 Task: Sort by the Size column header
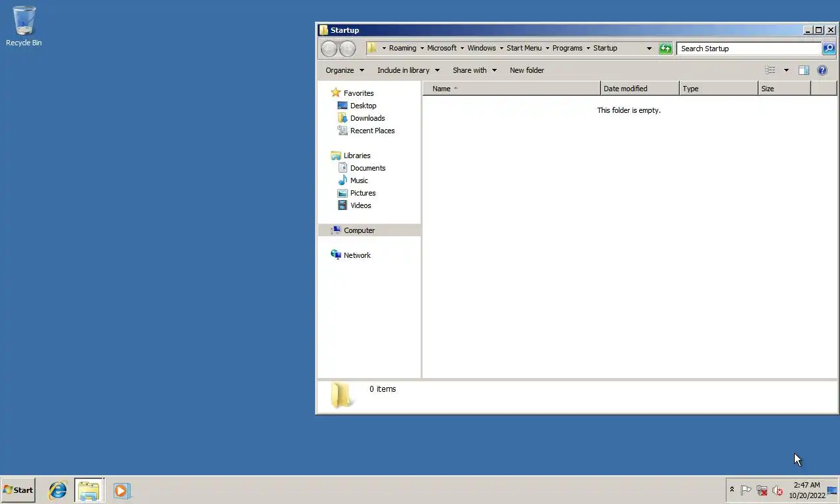(784, 89)
